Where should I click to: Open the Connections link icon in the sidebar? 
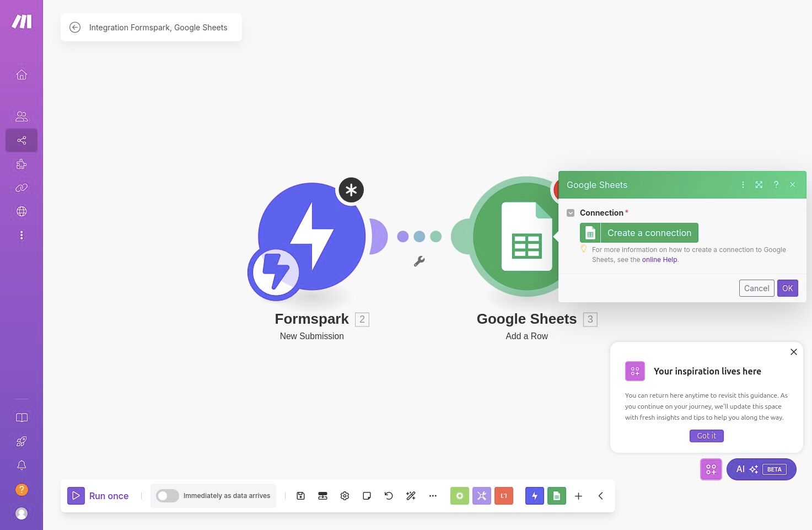point(21,188)
